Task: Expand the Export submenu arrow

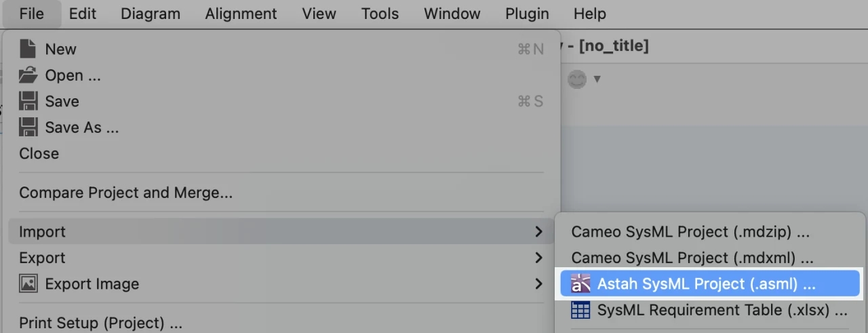Action: click(x=538, y=258)
